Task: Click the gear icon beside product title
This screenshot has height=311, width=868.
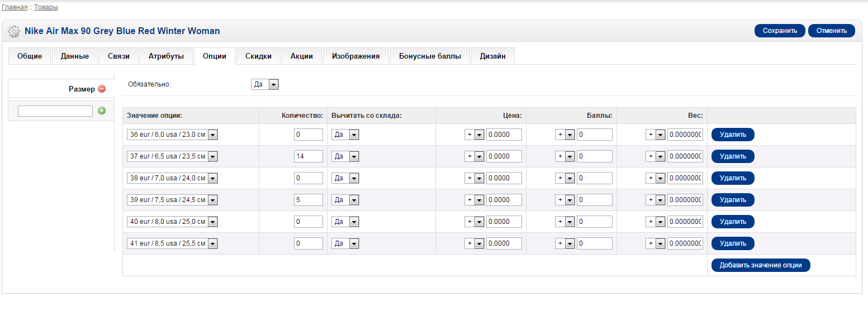Action: click(14, 31)
